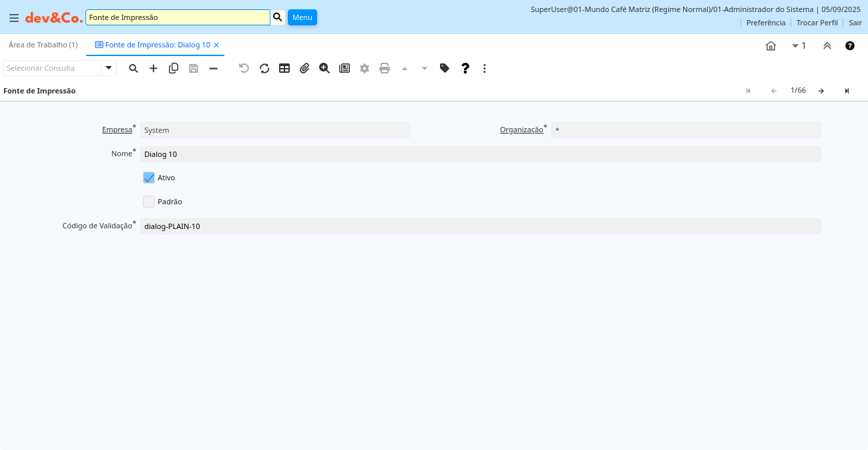Toggle grid view icon in toolbar
Viewport: 868px width, 450px height.
[x=284, y=68]
